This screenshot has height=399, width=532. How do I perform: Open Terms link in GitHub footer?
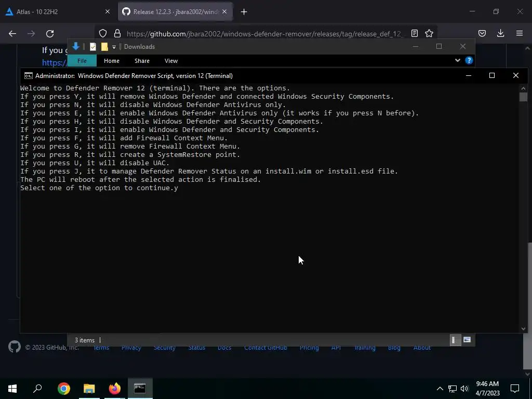click(x=101, y=348)
